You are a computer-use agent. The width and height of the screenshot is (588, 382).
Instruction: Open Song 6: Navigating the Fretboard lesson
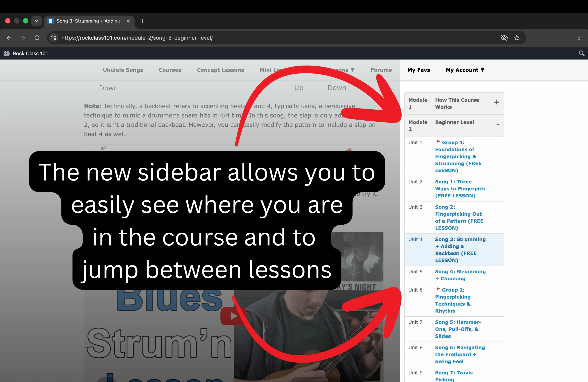pos(460,354)
